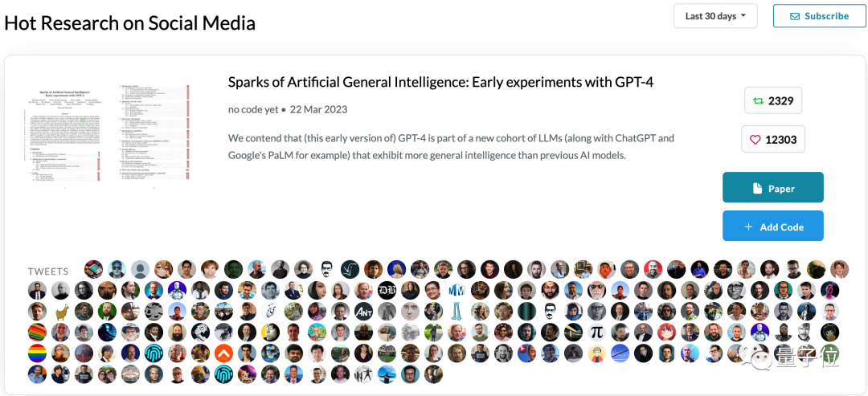This screenshot has height=396, width=868.
Task: Open the Ant logo avatar
Action: pyautogui.click(x=363, y=311)
